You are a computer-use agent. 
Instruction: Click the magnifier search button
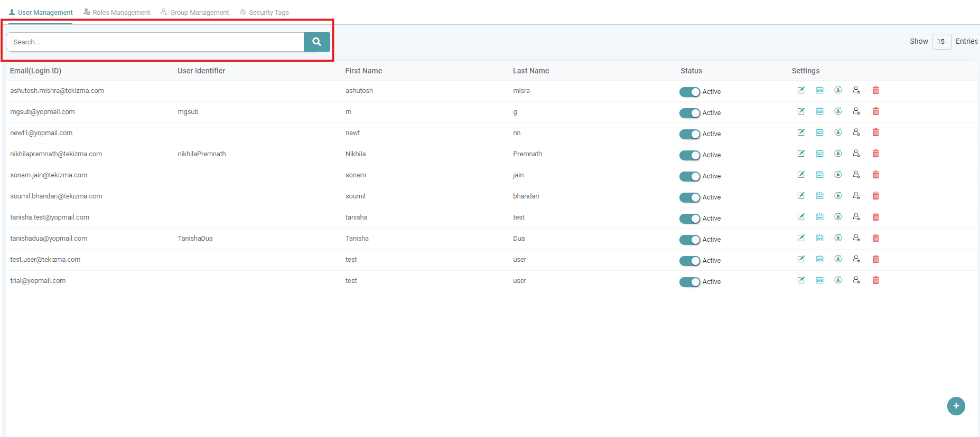(316, 42)
